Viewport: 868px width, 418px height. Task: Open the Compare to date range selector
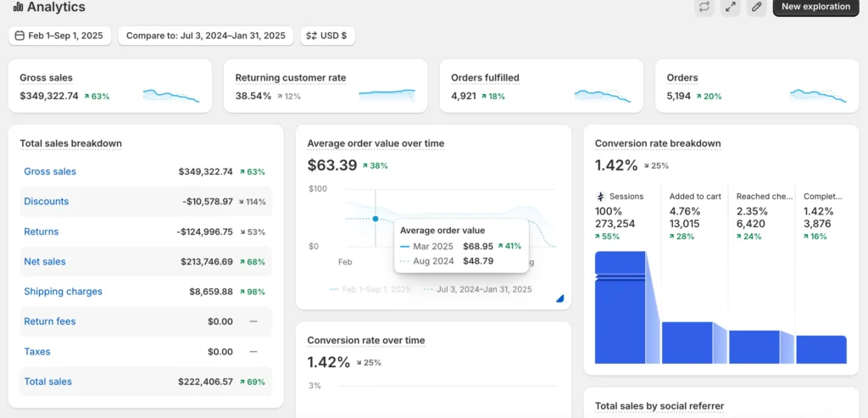click(x=206, y=36)
